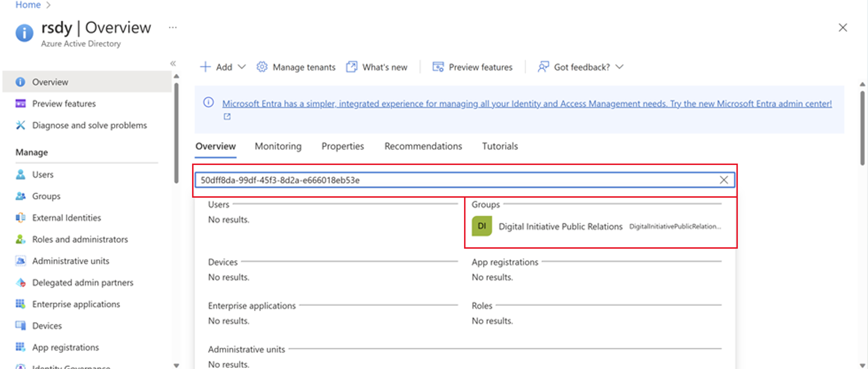Select Roles and administrators menu item
The image size is (868, 369).
pyautogui.click(x=80, y=239)
